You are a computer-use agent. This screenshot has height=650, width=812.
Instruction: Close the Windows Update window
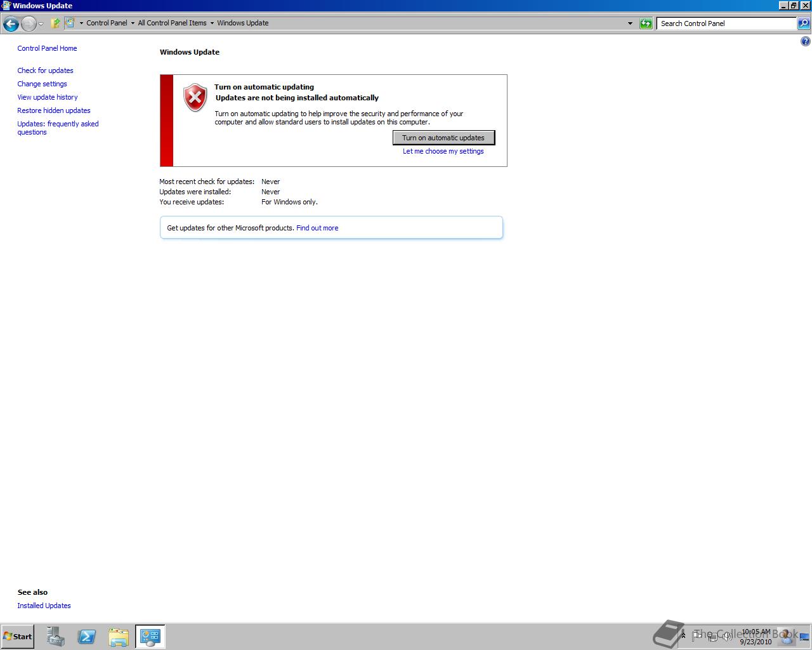click(806, 6)
